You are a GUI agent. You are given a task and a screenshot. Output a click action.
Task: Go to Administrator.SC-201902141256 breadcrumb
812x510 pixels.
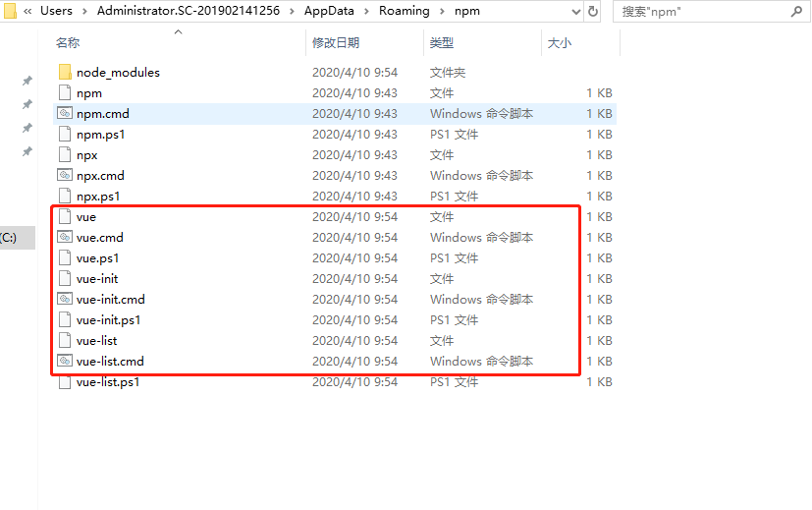pos(189,11)
